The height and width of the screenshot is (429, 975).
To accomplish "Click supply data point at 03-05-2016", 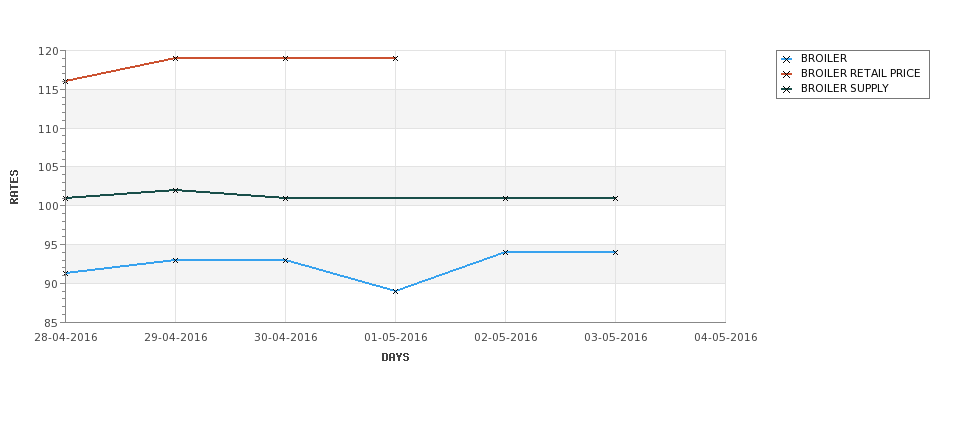I will click(616, 198).
